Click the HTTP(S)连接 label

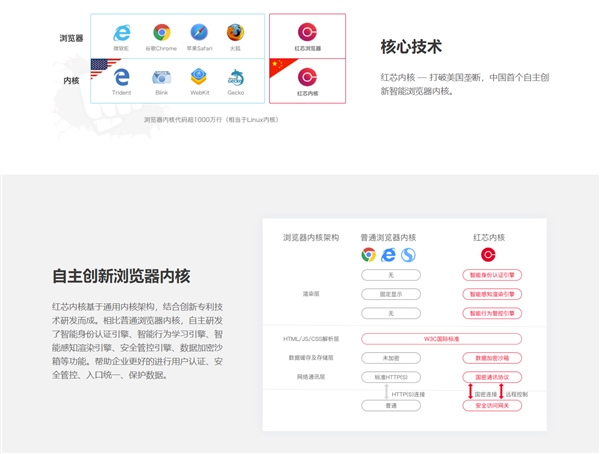tap(408, 394)
